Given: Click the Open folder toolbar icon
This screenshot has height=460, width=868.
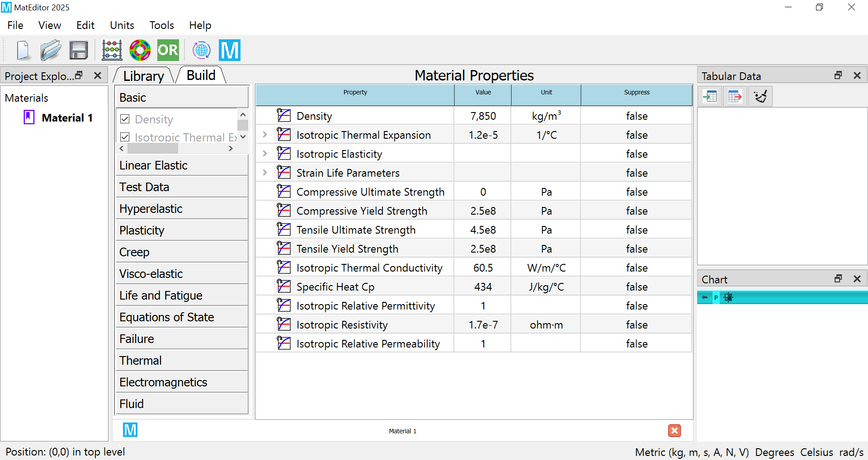Looking at the screenshot, I should tap(50, 50).
